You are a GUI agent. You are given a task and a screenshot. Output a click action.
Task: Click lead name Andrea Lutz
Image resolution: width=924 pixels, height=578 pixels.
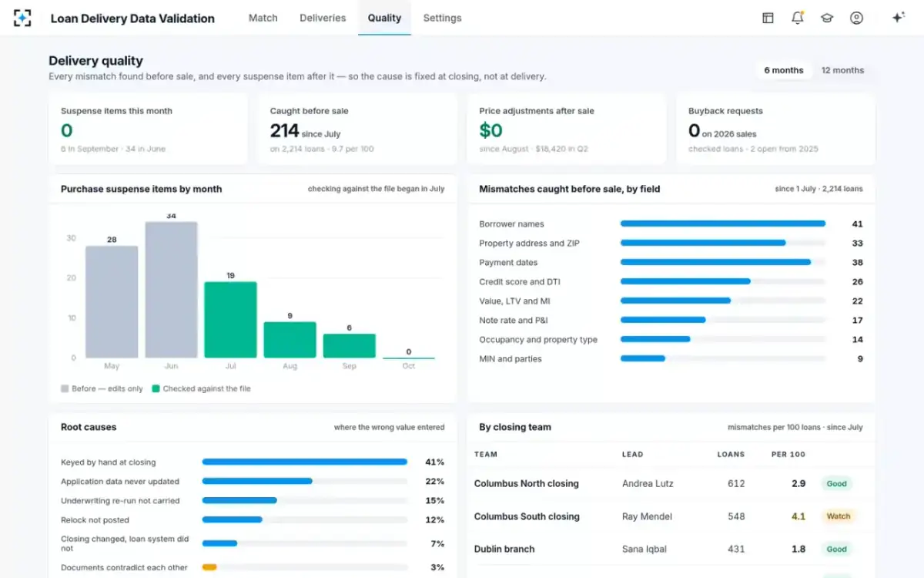click(x=648, y=484)
